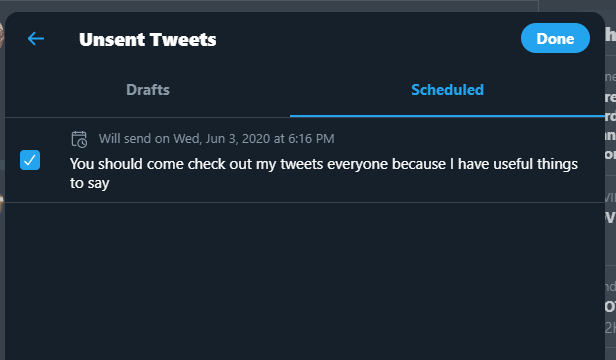616x360 pixels.
Task: Click the empty area below the scheduled tweet
Action: 304,281
